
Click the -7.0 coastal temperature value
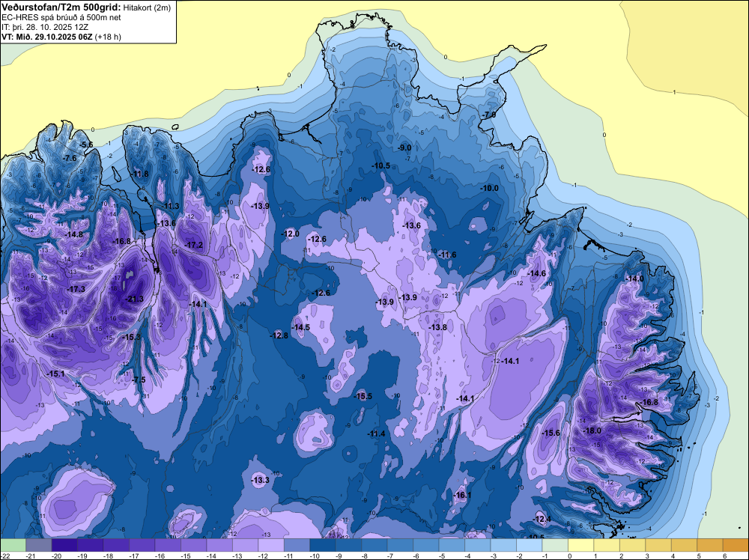tap(489, 115)
